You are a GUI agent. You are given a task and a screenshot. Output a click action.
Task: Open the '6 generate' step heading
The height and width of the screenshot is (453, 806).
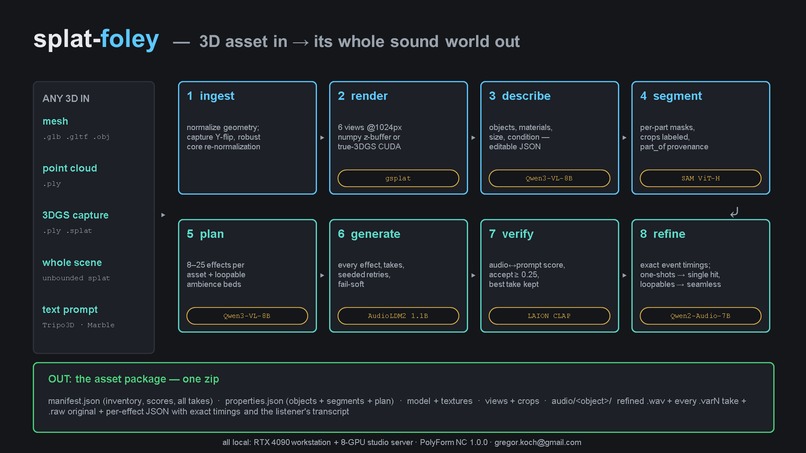(x=369, y=234)
